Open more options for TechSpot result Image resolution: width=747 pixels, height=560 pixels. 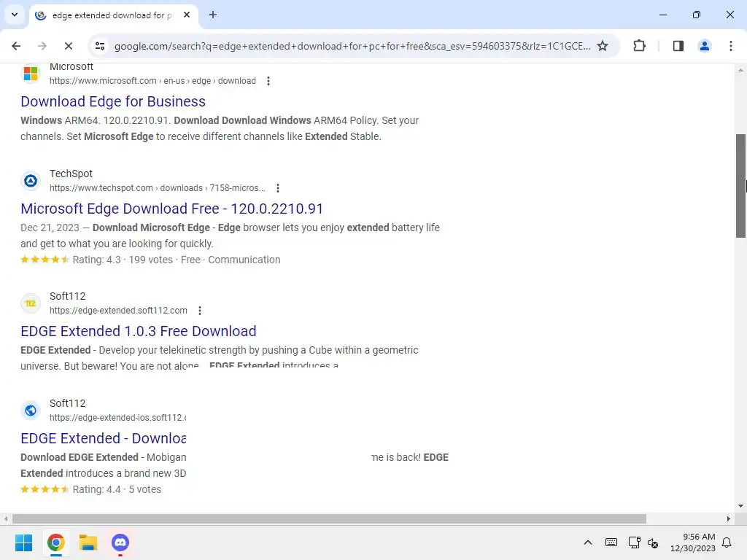(x=278, y=188)
